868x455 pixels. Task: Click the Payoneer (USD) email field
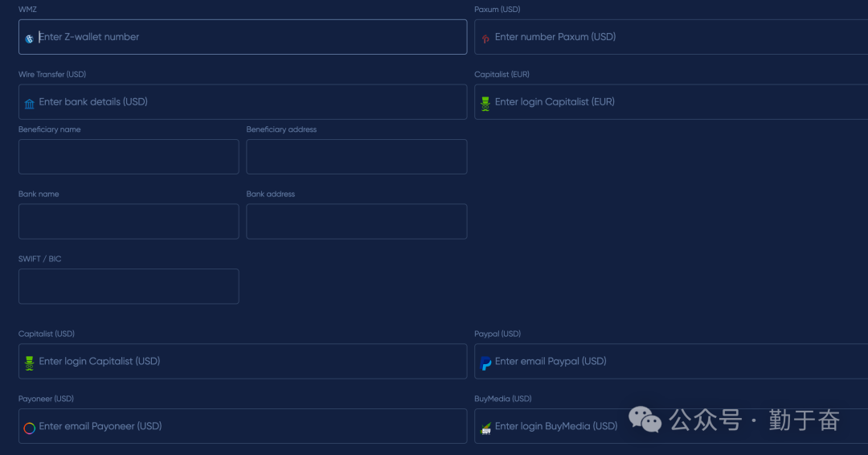point(243,426)
